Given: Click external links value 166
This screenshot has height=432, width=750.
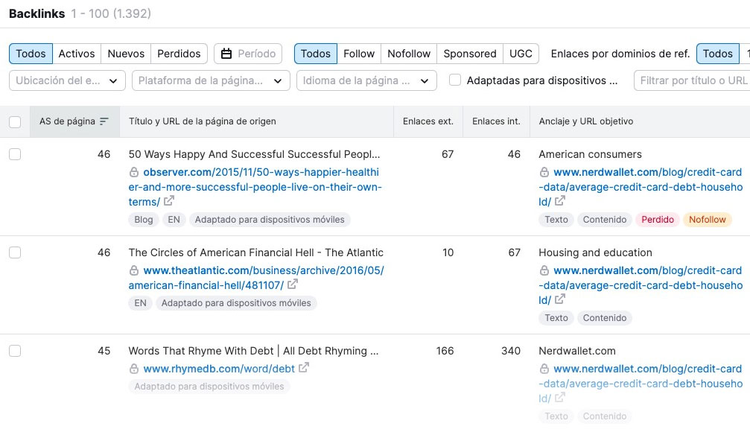Looking at the screenshot, I should point(445,351).
